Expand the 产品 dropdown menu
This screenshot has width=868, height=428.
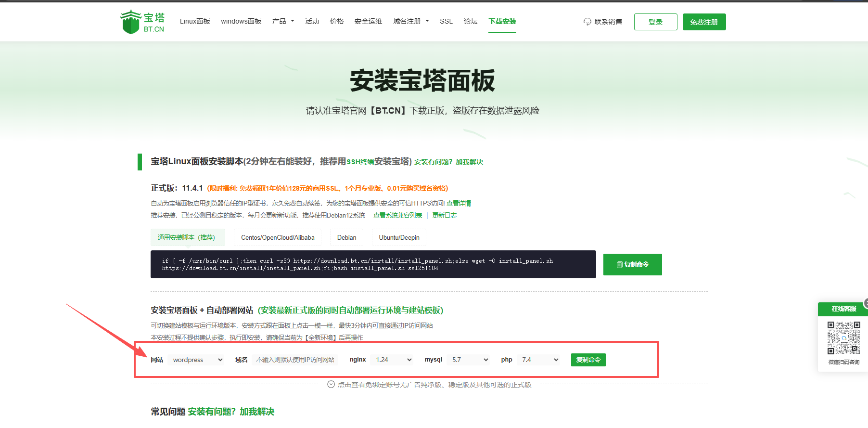(283, 21)
